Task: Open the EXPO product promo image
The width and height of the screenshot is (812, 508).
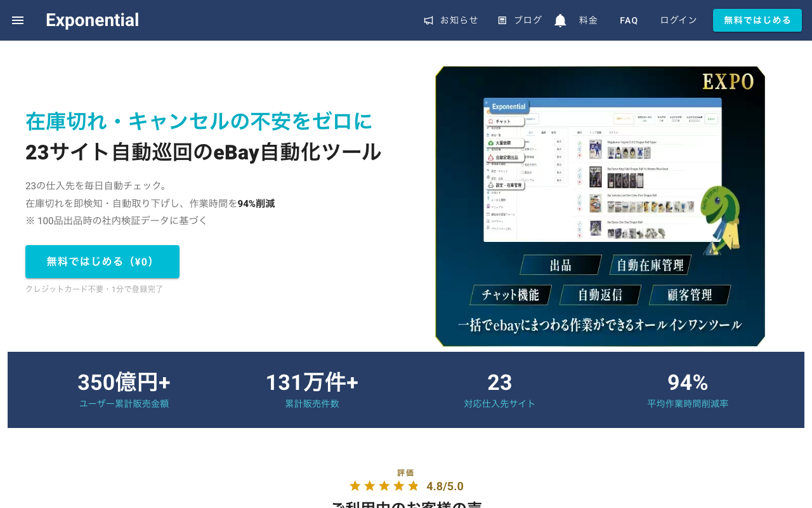Action: point(600,206)
